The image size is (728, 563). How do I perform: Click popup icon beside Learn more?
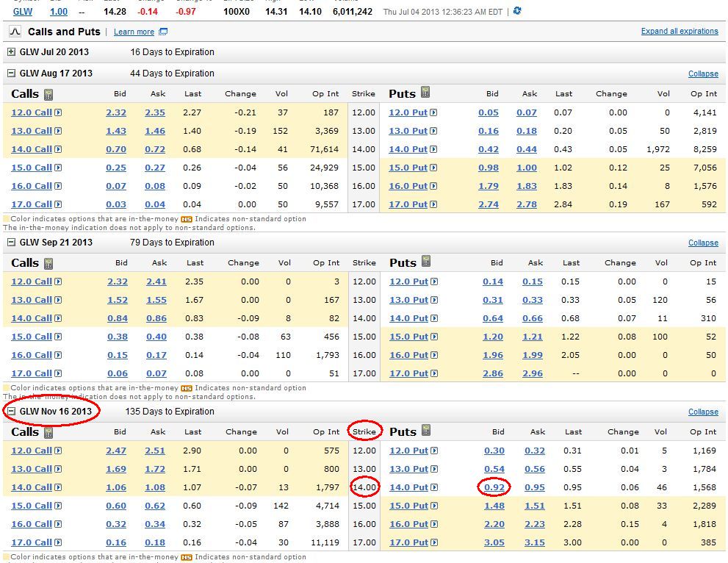pyautogui.click(x=163, y=32)
